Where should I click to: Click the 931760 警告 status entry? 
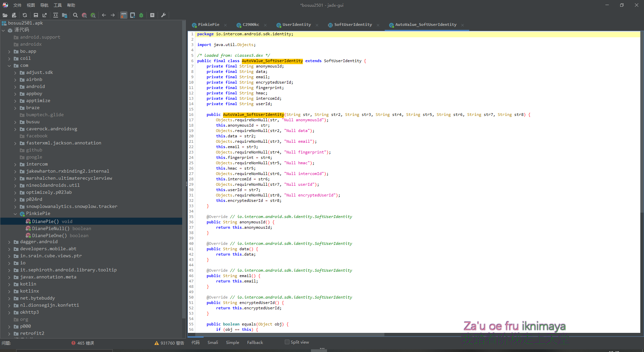point(169,343)
